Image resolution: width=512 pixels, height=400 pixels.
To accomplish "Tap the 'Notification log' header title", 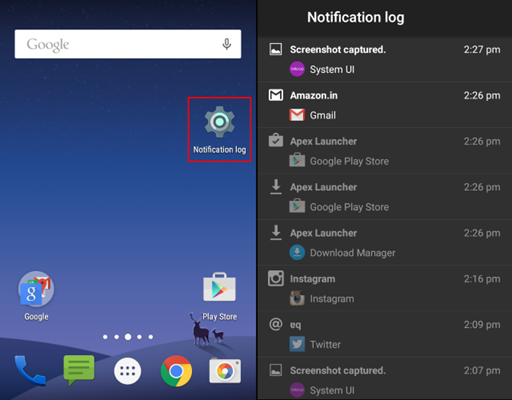I will point(356,17).
